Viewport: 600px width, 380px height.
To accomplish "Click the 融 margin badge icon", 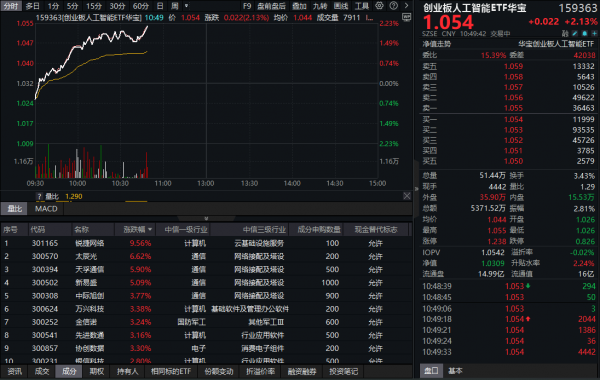I will tap(565, 34).
